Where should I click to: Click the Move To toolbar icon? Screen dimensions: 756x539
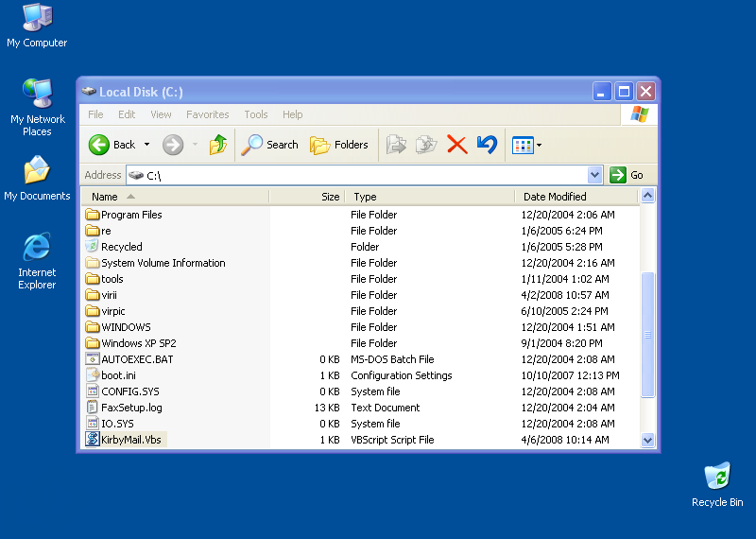(396, 145)
